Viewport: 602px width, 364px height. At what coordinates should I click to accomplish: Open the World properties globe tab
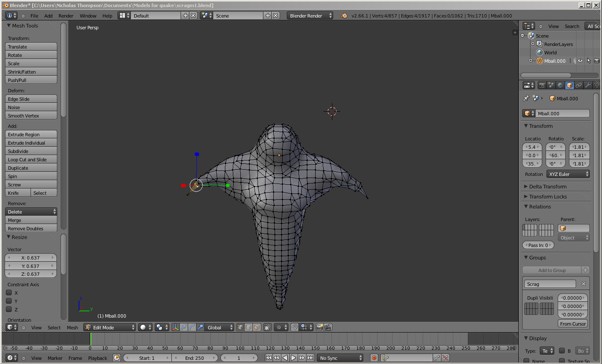point(560,85)
